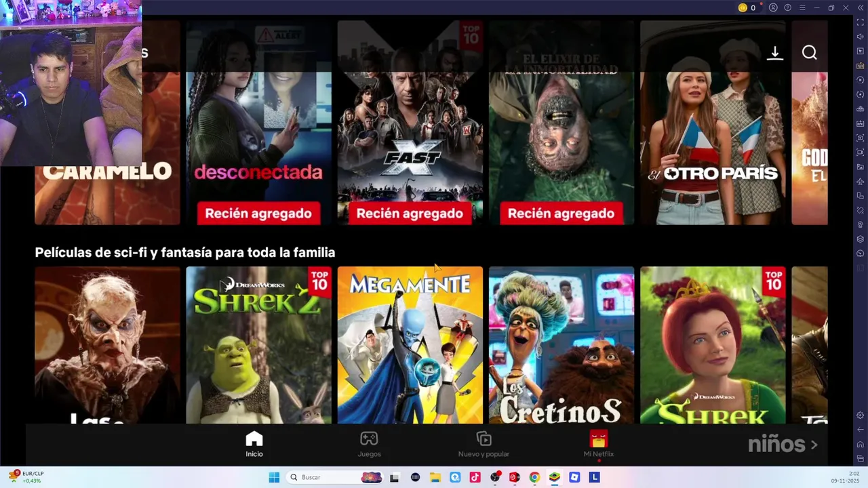Open media folder icon in sidebar
The width and height of the screenshot is (868, 488).
pyautogui.click(x=861, y=167)
